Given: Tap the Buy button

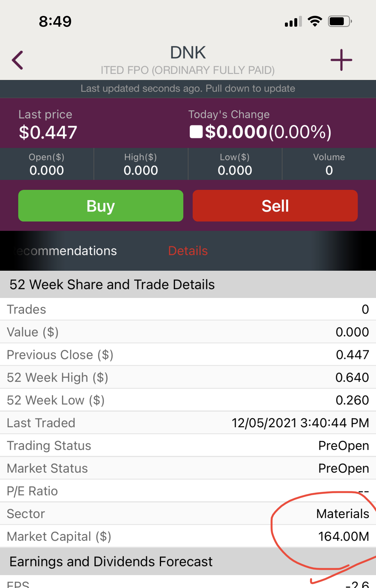Looking at the screenshot, I should coord(101,206).
